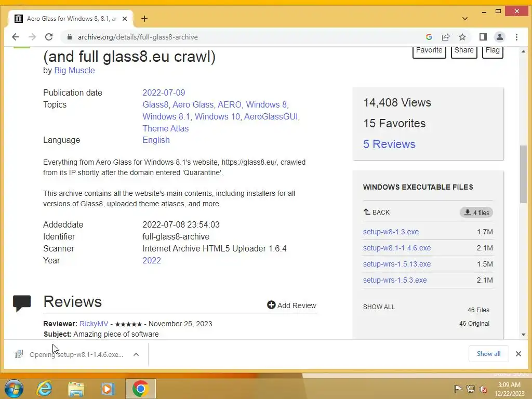
Task: Open Chrome three-dot menu
Action: pos(516,37)
